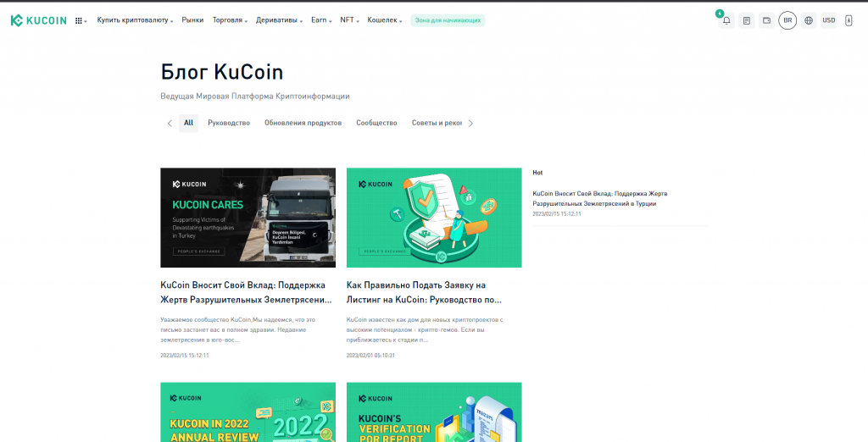The image size is (868, 442).
Task: Switch to the Обновления продуктов tab
Action: pyautogui.click(x=303, y=123)
